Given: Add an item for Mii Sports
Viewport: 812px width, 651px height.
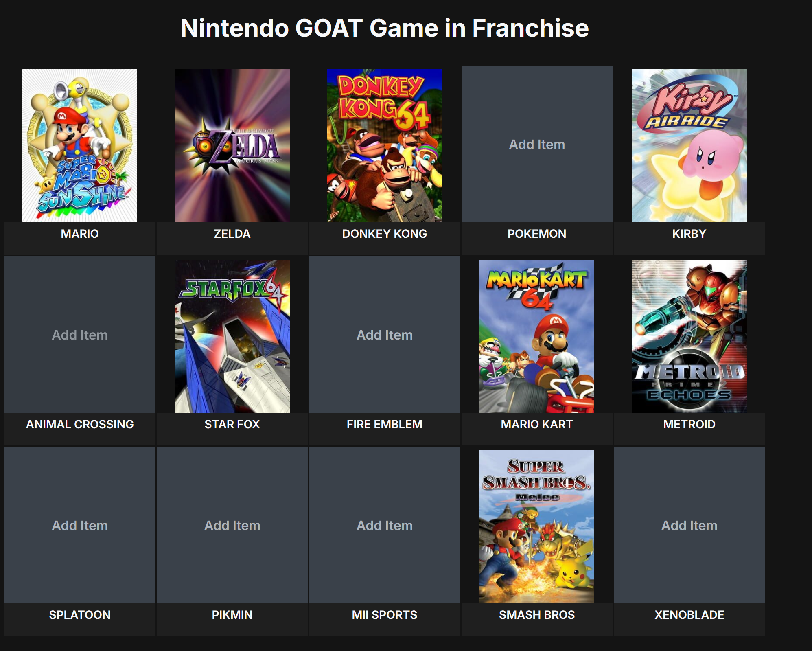Looking at the screenshot, I should coord(385,525).
